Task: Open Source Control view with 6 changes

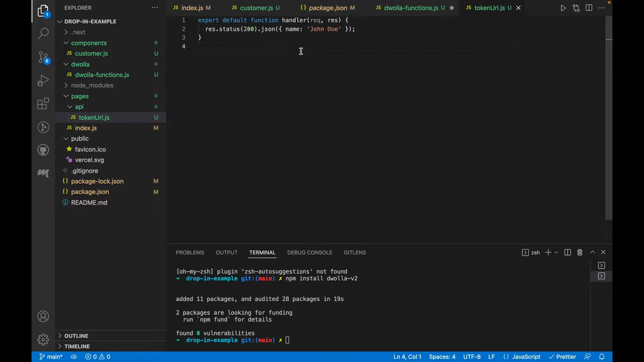Action: point(43,58)
